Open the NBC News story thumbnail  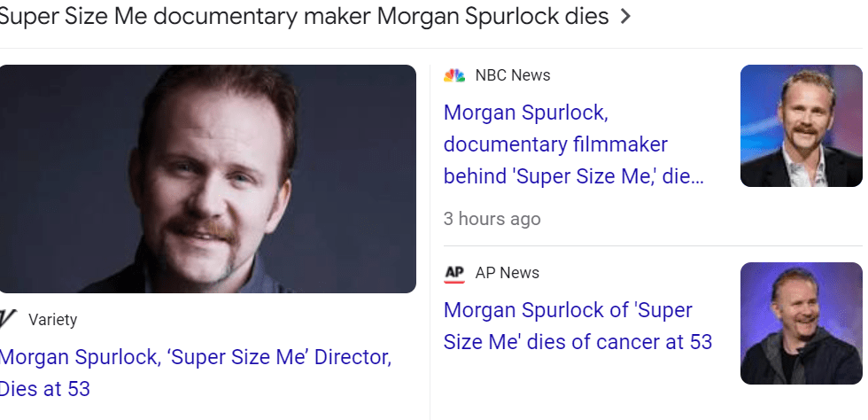click(801, 126)
